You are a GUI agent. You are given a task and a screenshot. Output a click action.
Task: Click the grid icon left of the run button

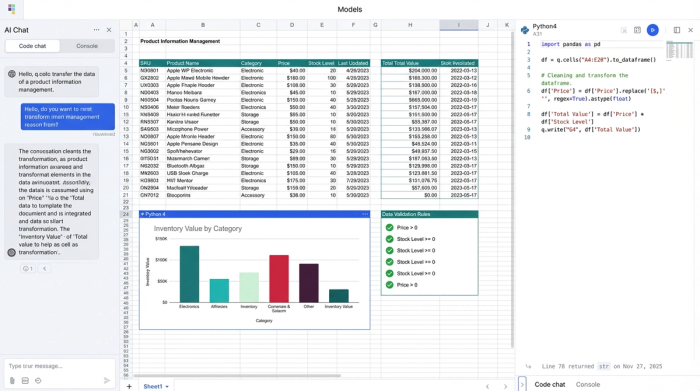pyautogui.click(x=638, y=30)
